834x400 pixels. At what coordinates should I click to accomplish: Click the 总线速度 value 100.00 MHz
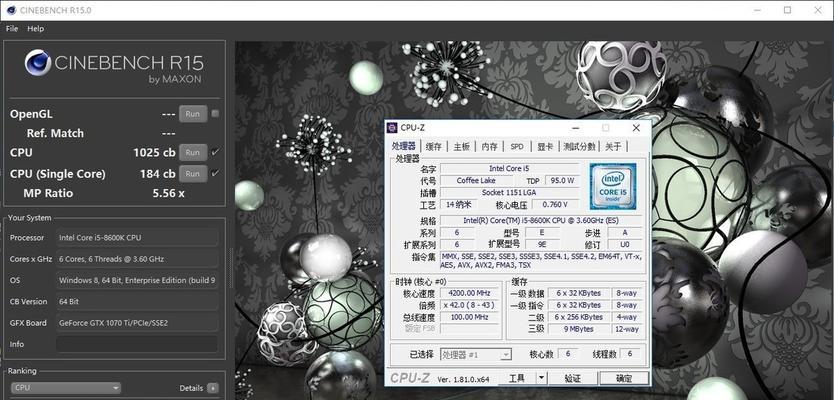(x=469, y=318)
